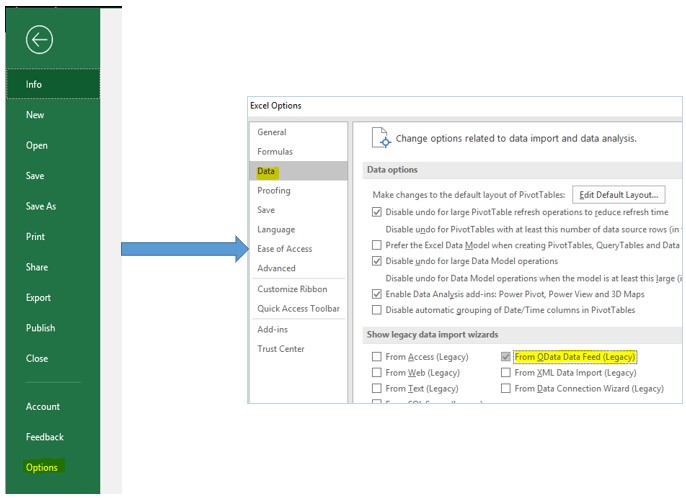This screenshot has width=686, height=498.
Task: Open the Trust Center category
Action: click(x=299, y=349)
